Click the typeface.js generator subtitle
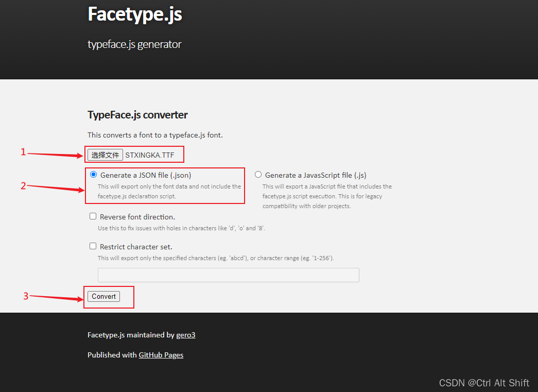The image size is (538, 392). pyautogui.click(x=134, y=44)
